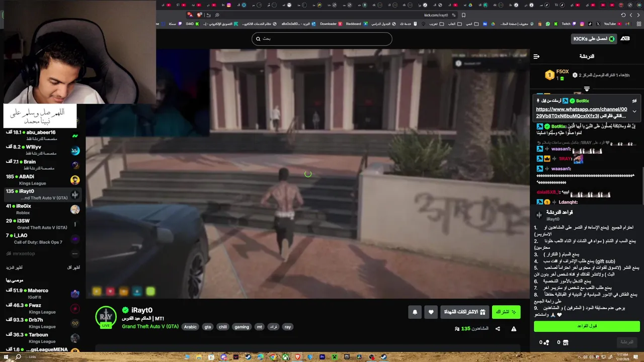The height and width of the screenshot is (362, 644).
Task: Collapse the chat panel with the arrow icon
Action: [536, 56]
